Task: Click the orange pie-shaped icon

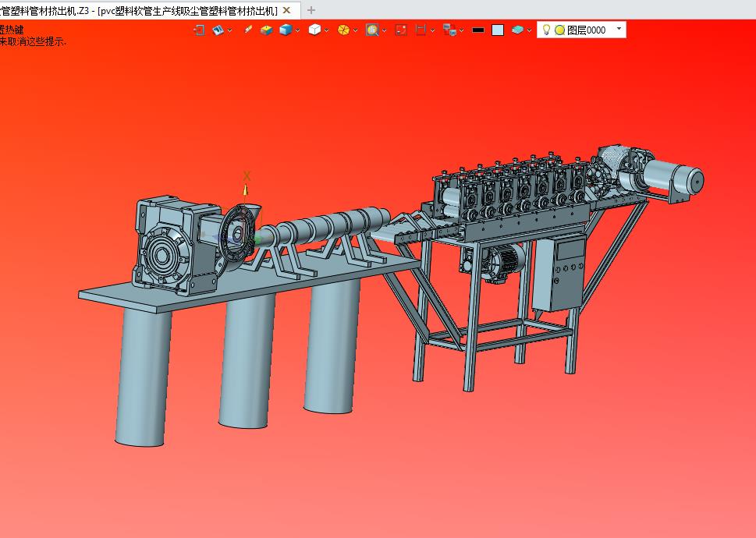Action: click(343, 30)
